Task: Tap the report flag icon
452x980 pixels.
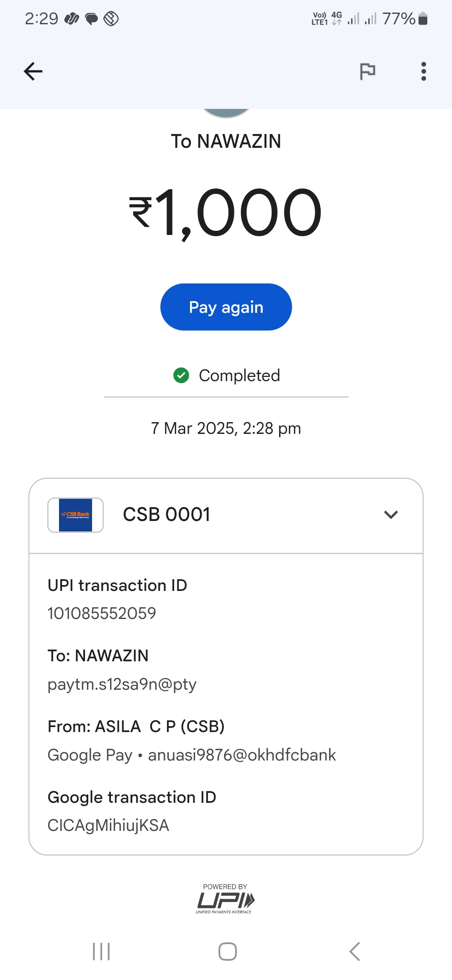Action: [367, 71]
